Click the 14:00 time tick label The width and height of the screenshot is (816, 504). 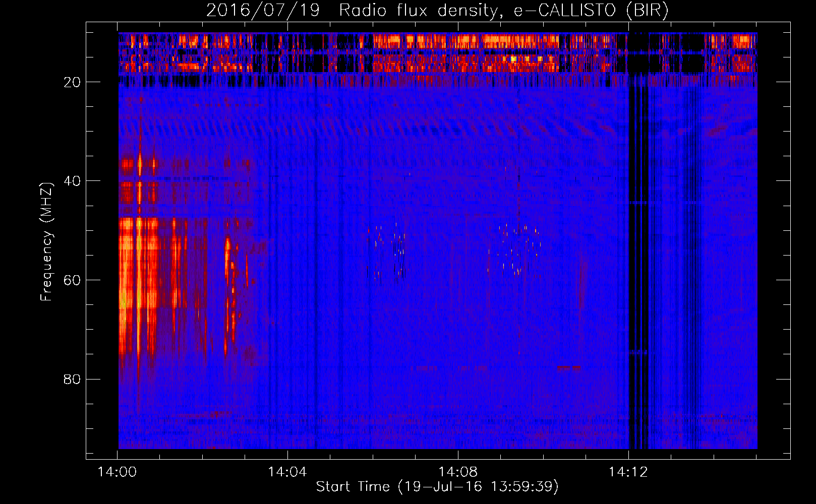(x=117, y=472)
